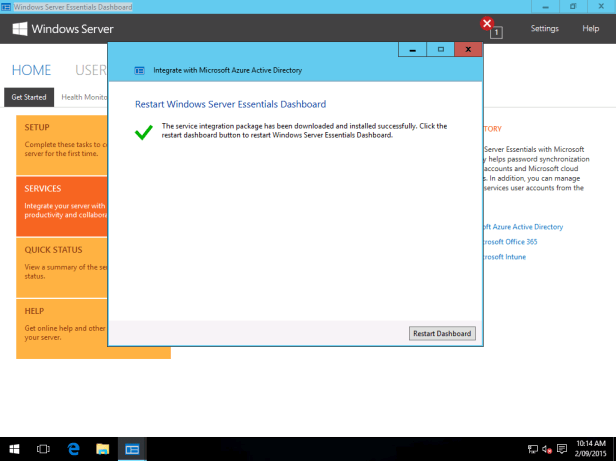Open File Explorer from the taskbar
The width and height of the screenshot is (616, 461).
pos(102,449)
